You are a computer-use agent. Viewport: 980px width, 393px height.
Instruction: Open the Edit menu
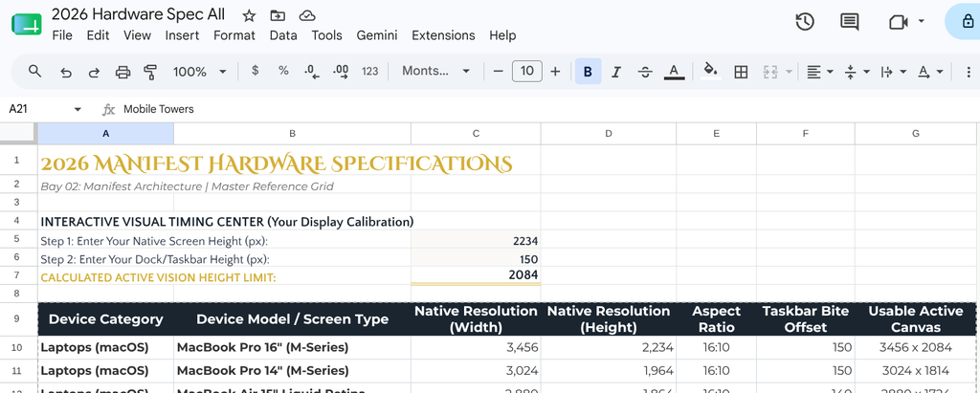99,35
